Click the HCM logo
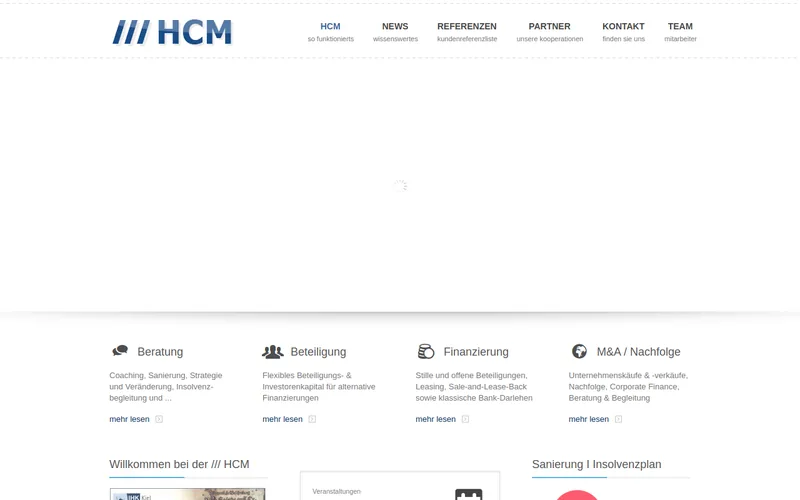 pos(172,32)
